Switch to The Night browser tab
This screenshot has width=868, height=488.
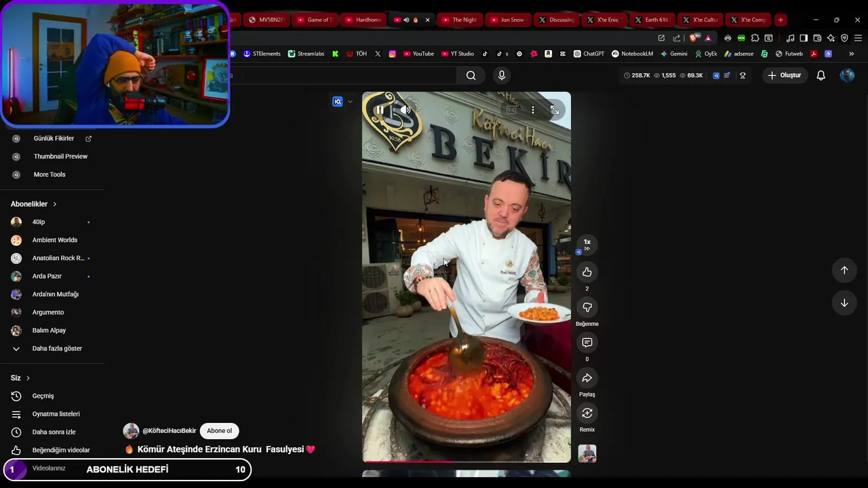(x=460, y=20)
